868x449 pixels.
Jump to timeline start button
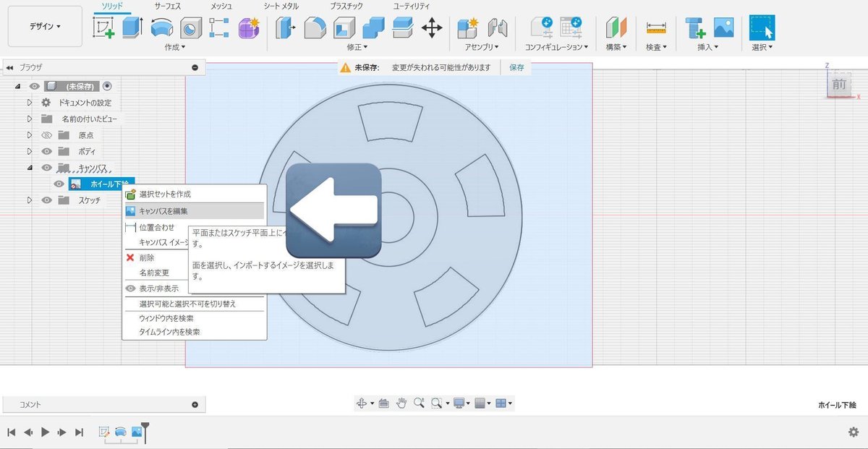tap(12, 432)
